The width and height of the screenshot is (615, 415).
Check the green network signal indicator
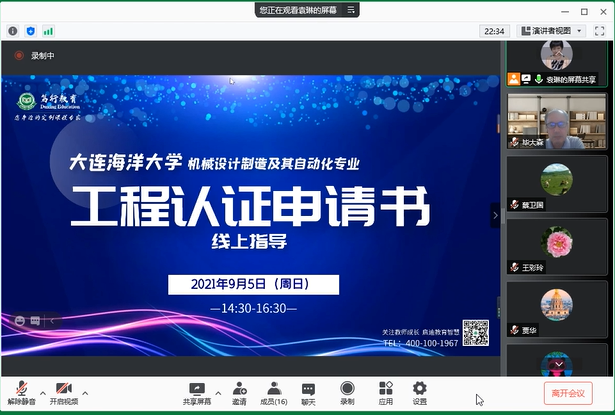pyautogui.click(x=48, y=31)
